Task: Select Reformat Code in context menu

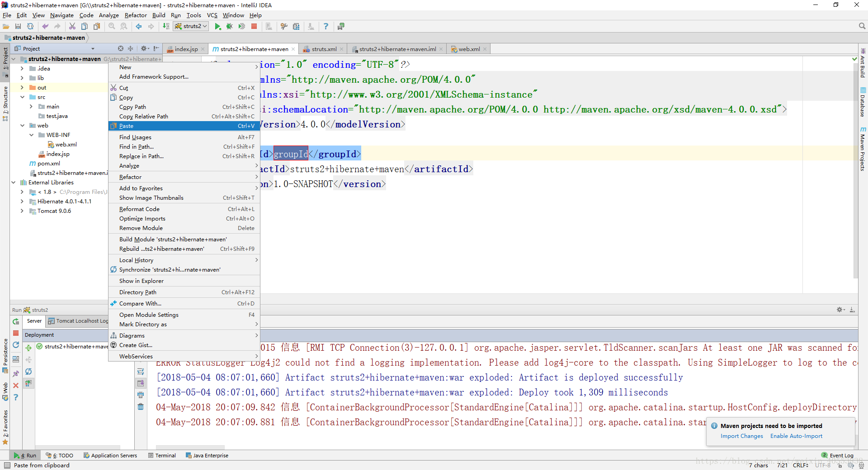Action: (x=184, y=209)
